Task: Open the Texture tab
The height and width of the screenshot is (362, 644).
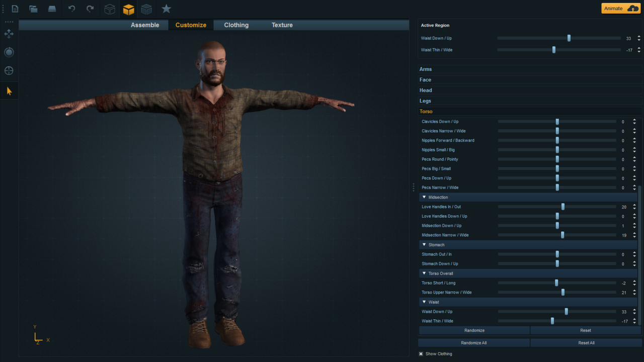Action: (x=281, y=25)
